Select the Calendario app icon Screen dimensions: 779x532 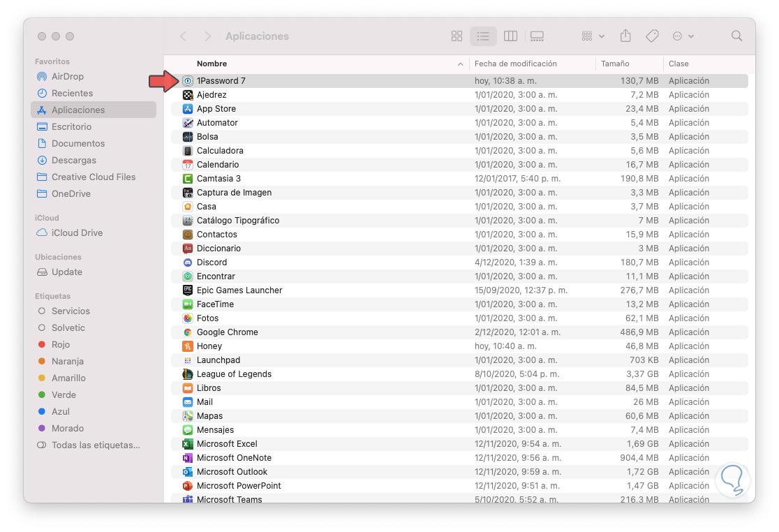pos(187,165)
